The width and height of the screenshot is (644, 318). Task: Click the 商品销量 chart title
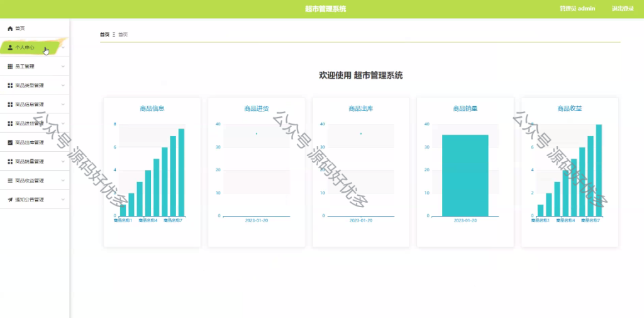465,108
